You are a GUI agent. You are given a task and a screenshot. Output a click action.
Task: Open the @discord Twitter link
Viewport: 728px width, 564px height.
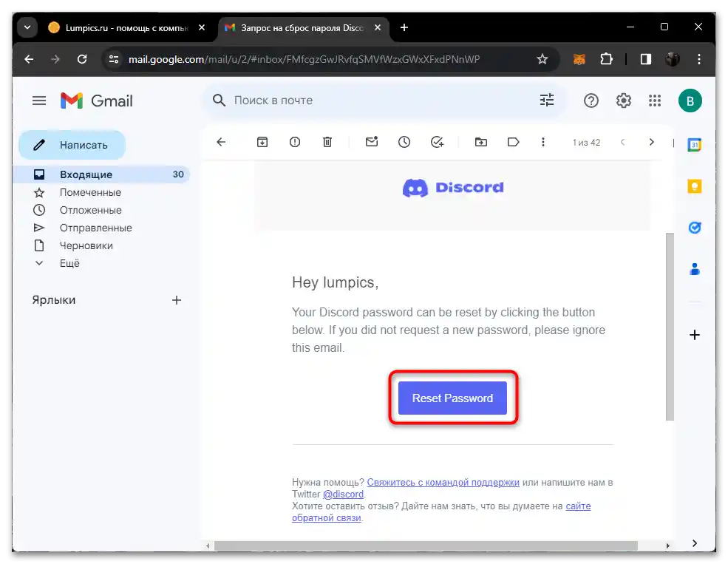[x=343, y=495]
